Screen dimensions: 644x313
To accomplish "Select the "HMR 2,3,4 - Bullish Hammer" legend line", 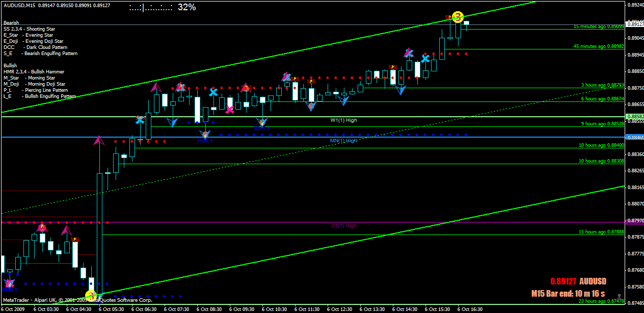I will click(34, 72).
